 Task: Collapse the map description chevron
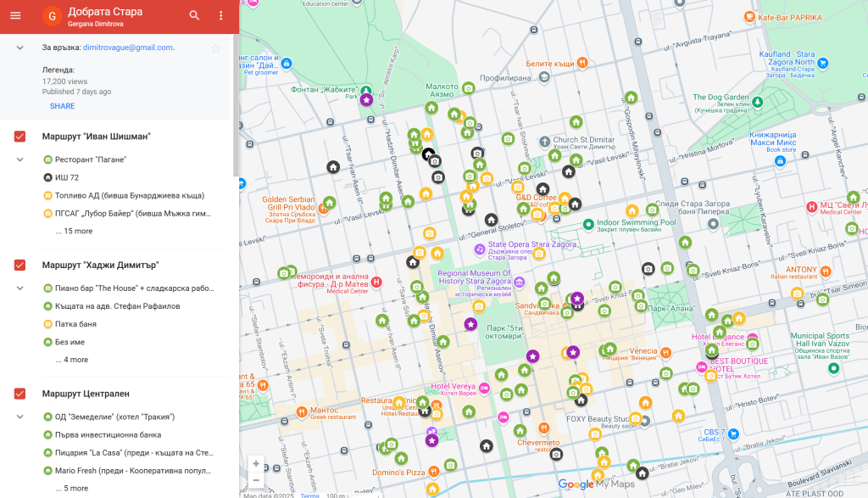click(19, 48)
